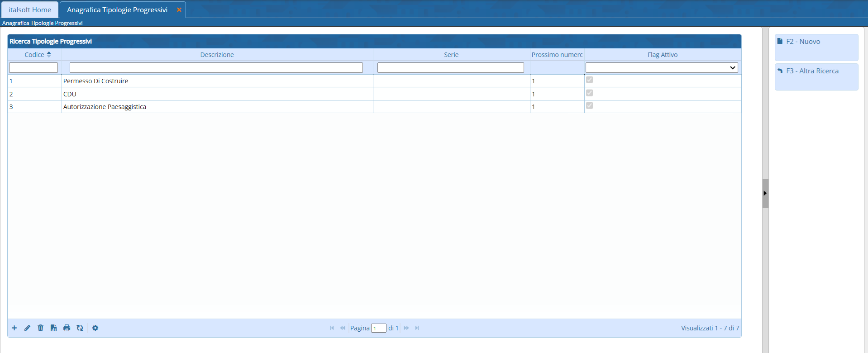Go to next page arrow
Screen dimensions: 868x353
pyautogui.click(x=406, y=328)
